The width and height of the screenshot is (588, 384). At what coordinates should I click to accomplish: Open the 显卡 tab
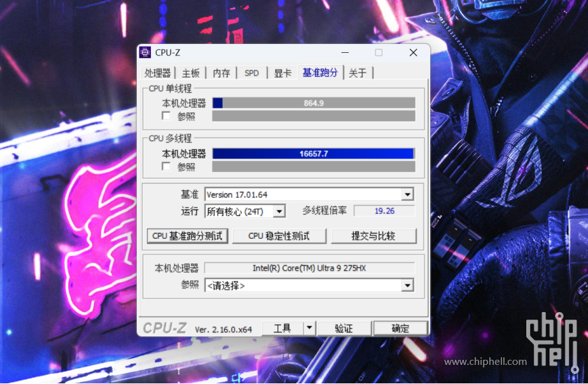(283, 73)
